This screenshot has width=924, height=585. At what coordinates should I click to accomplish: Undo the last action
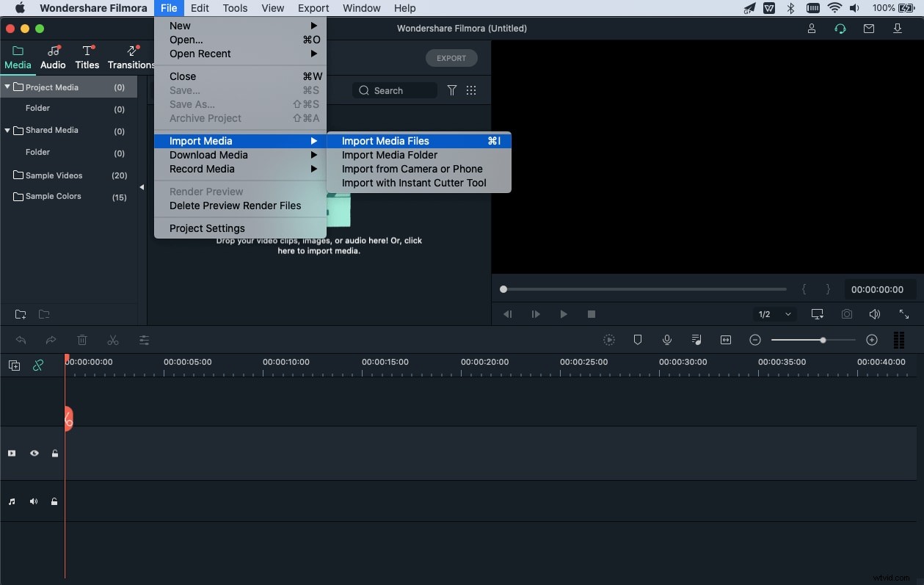[21, 340]
